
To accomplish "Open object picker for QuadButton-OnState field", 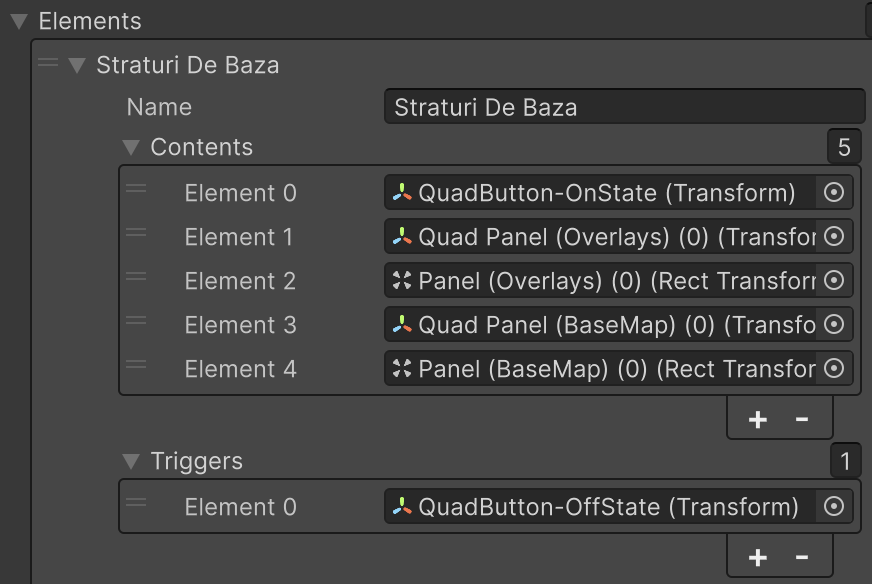I will (834, 193).
